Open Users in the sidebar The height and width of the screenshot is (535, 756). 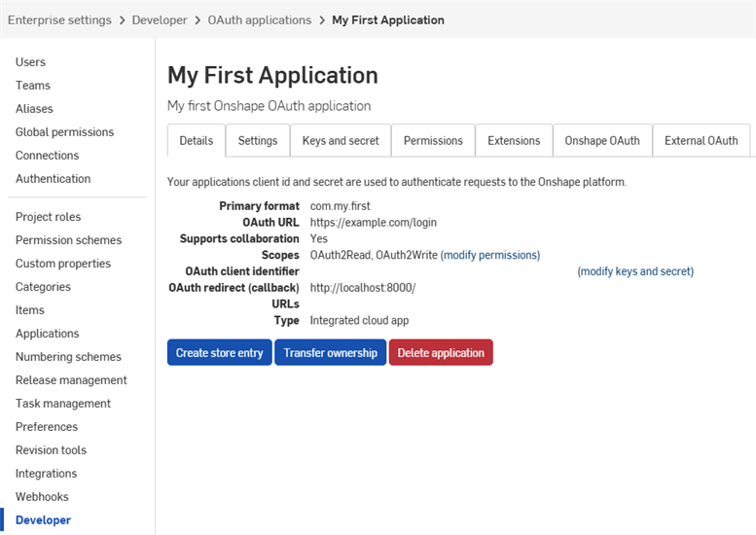(30, 62)
